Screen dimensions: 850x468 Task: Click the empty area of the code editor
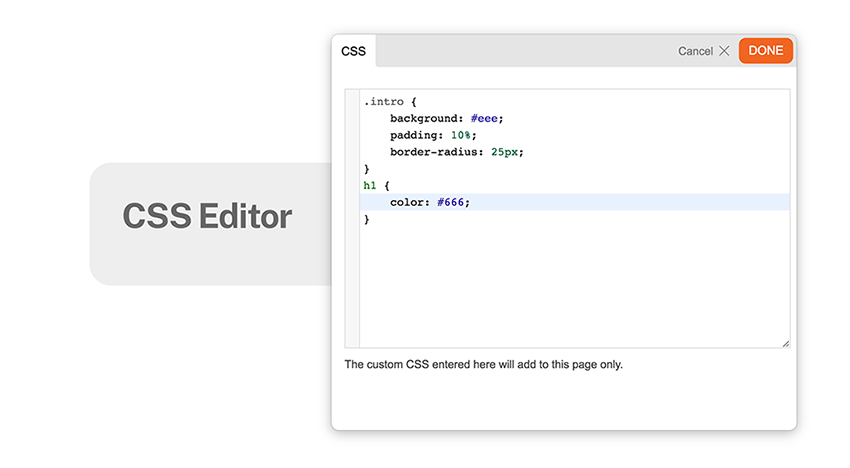point(574,282)
